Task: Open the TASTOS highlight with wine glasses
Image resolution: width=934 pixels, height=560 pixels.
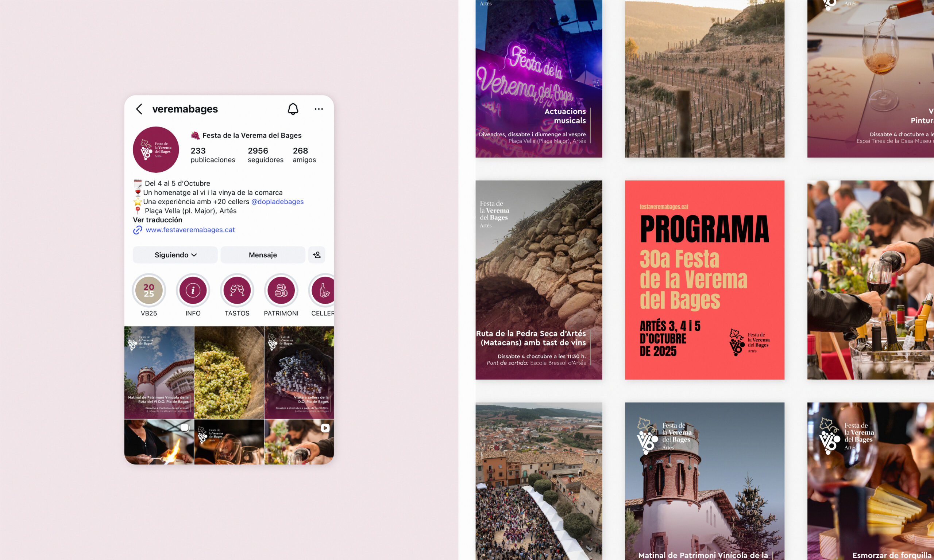Action: [x=237, y=290]
